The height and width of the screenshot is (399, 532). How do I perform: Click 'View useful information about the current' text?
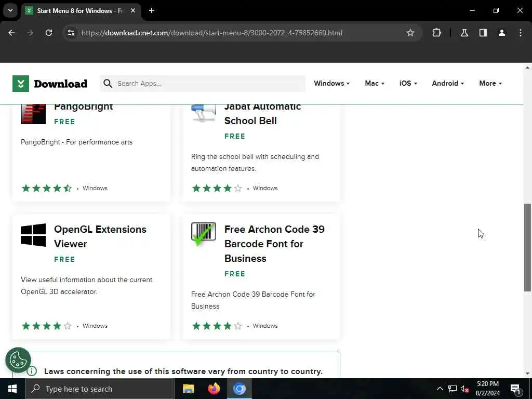[87, 280]
